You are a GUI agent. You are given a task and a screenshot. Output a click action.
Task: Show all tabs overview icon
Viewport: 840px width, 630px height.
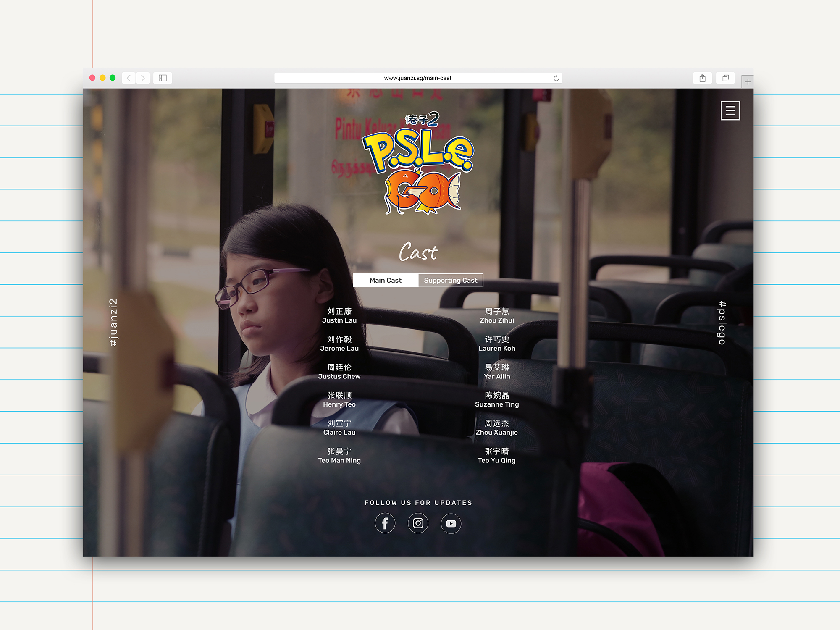[725, 78]
